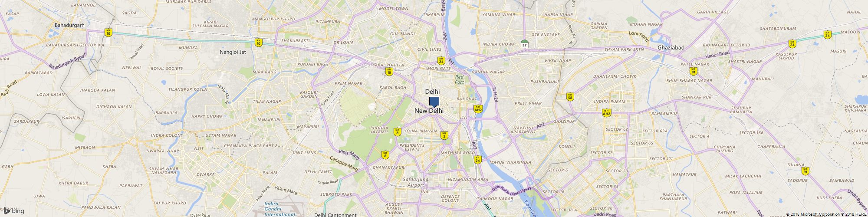Click the Red Fort landmark label
868x217 pixels.
click(x=459, y=79)
